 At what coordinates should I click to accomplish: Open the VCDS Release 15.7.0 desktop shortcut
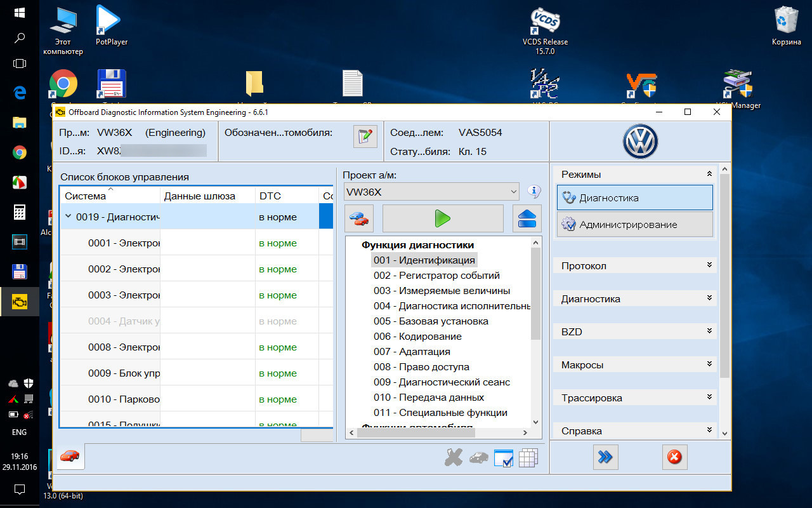(x=545, y=32)
